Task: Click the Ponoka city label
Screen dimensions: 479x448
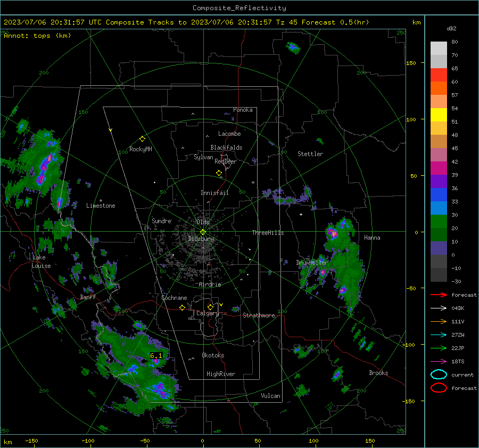Action: coord(243,110)
